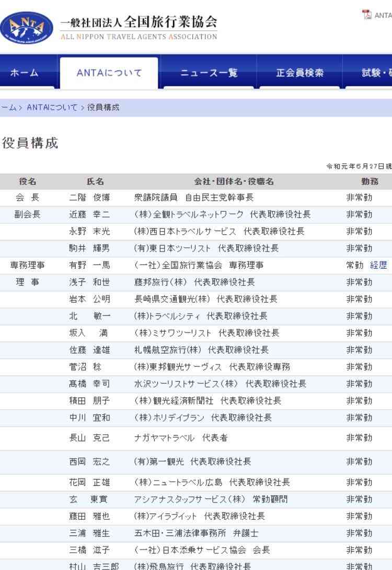
Task: Open the ニュース一覧 tab
Action: click(x=209, y=73)
